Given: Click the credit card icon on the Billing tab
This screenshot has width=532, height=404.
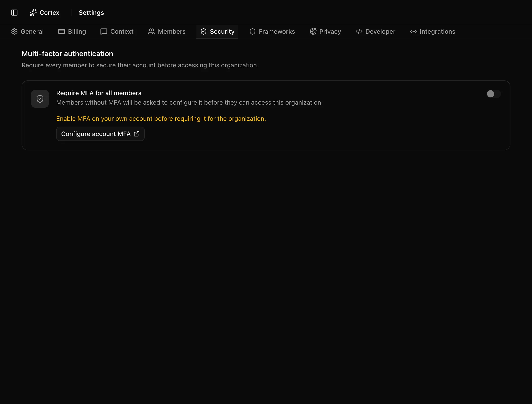Looking at the screenshot, I should [x=62, y=31].
